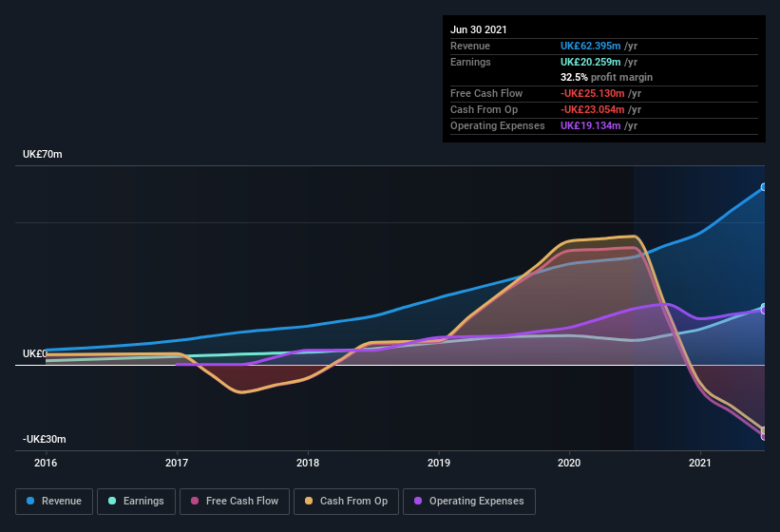Click the Earnings row label in tooltip

[x=470, y=62]
